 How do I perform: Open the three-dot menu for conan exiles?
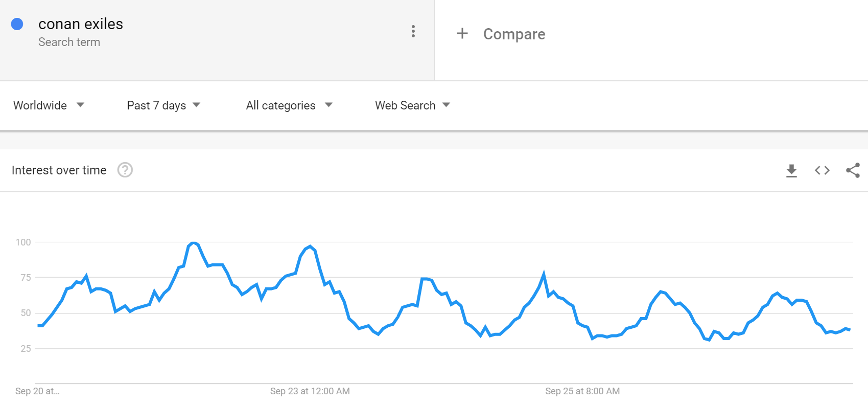coord(413,31)
